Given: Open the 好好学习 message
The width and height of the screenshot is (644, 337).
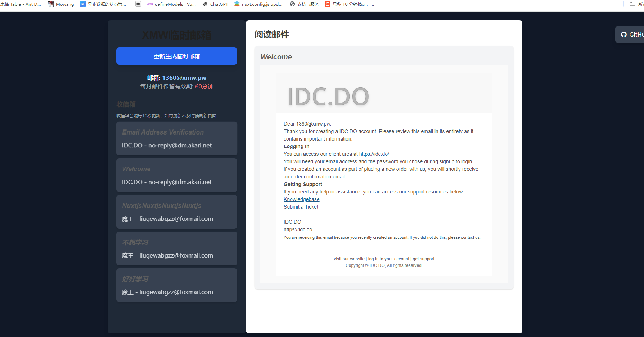Looking at the screenshot, I should click(x=177, y=285).
